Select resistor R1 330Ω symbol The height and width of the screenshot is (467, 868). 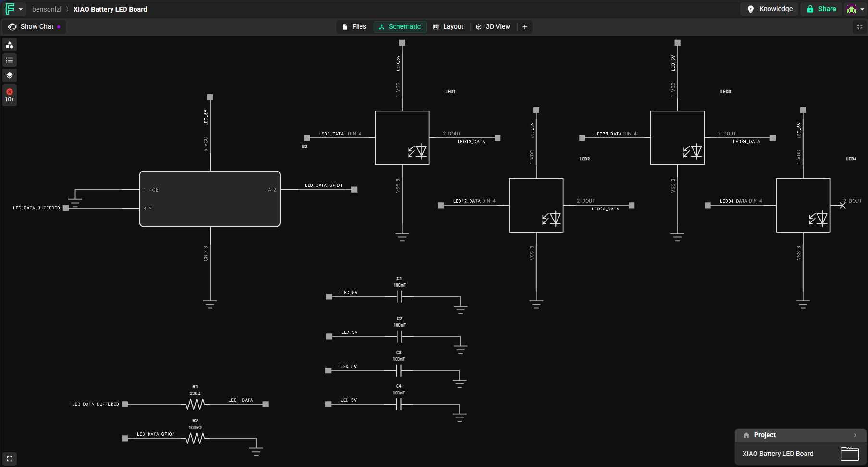[x=195, y=405]
